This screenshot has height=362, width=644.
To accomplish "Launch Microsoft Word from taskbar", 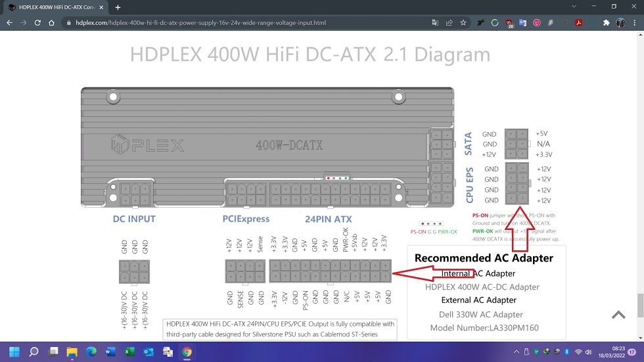I will coord(110,351).
